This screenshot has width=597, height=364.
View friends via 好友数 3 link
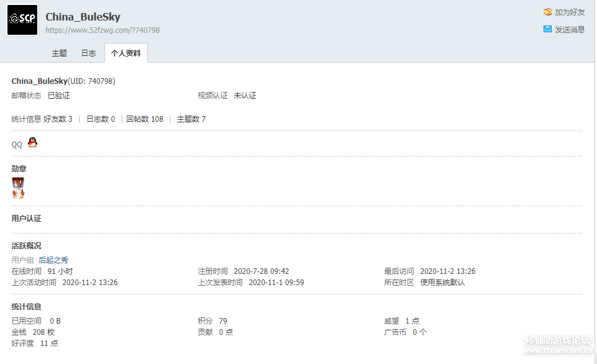point(58,119)
